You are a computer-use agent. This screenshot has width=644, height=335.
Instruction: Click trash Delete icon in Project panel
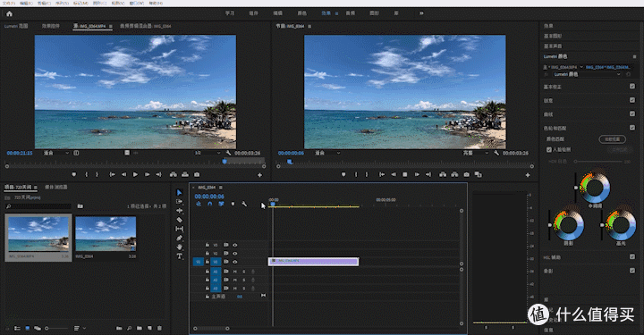159,328
